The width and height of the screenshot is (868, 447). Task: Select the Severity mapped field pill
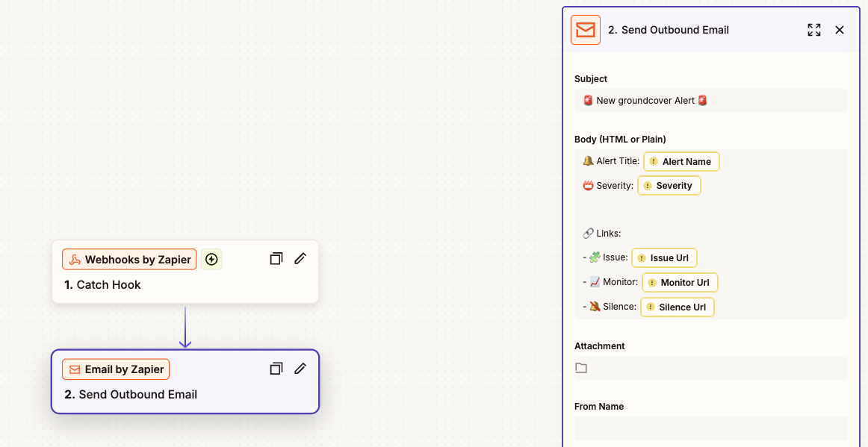click(x=669, y=186)
